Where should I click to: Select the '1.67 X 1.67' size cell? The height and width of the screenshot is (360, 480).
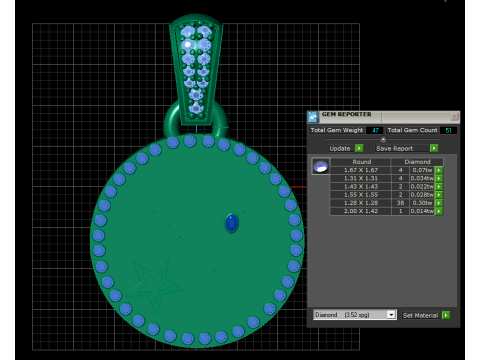pos(361,170)
